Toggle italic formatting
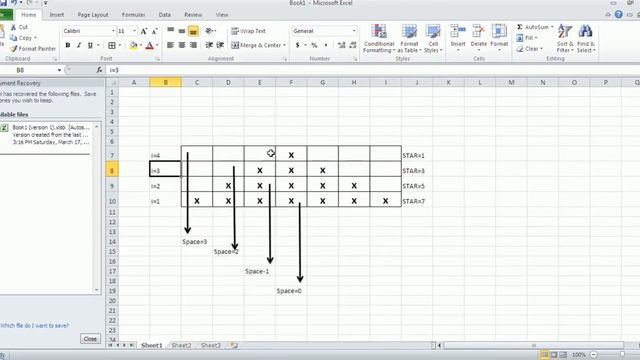Screen dimensions: 640x360 [x=79, y=45]
